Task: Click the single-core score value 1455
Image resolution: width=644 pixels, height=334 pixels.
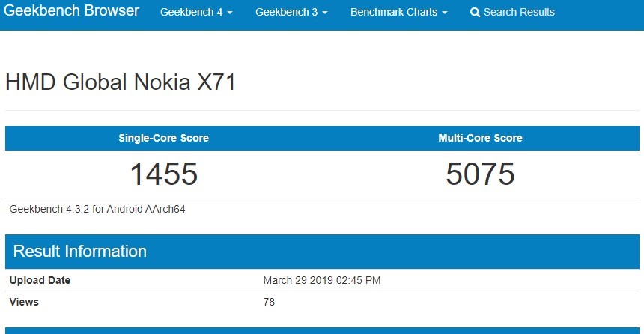Action: (x=163, y=174)
